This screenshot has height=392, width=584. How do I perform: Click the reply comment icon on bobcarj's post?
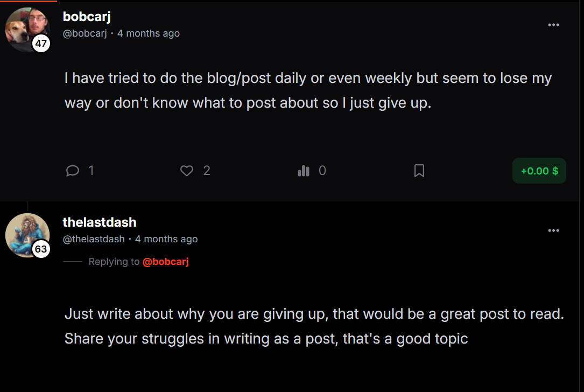tap(73, 171)
